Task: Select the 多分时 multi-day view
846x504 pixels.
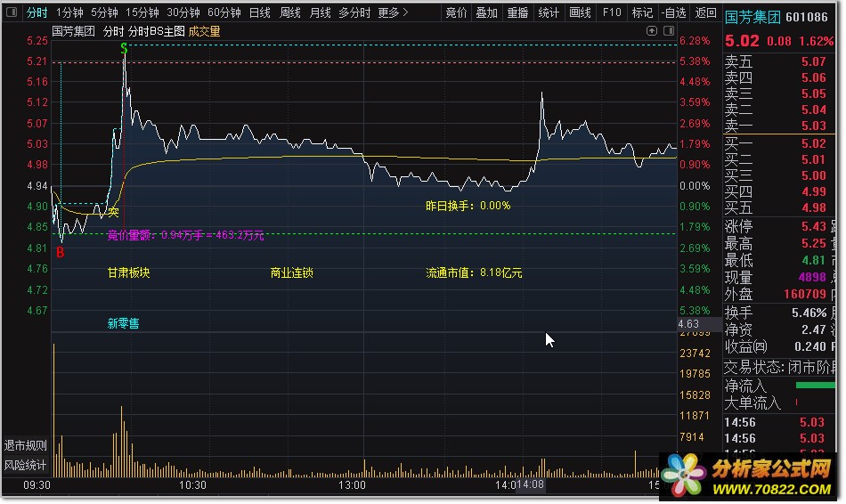Action: click(354, 12)
